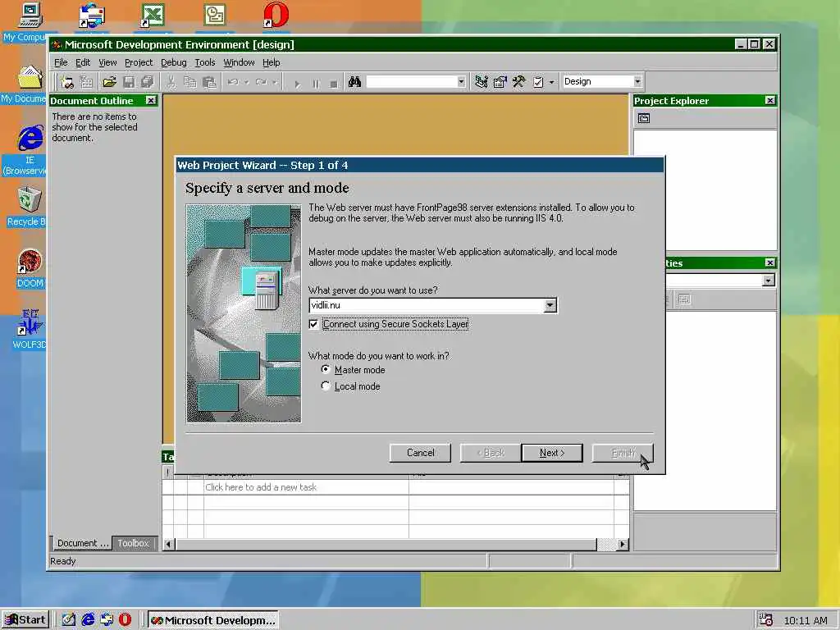840x630 pixels.
Task: Click the 10:11 AM system clock
Action: coord(806,620)
